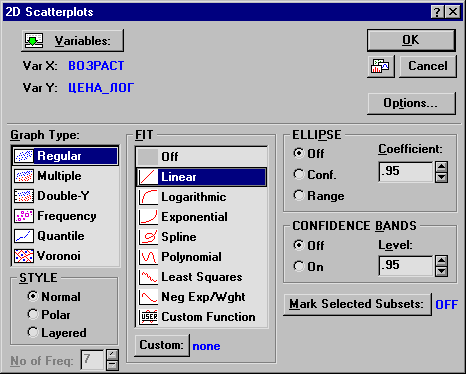Select the Multiple scatterplot icon
The height and width of the screenshot is (374, 466).
tap(24, 176)
